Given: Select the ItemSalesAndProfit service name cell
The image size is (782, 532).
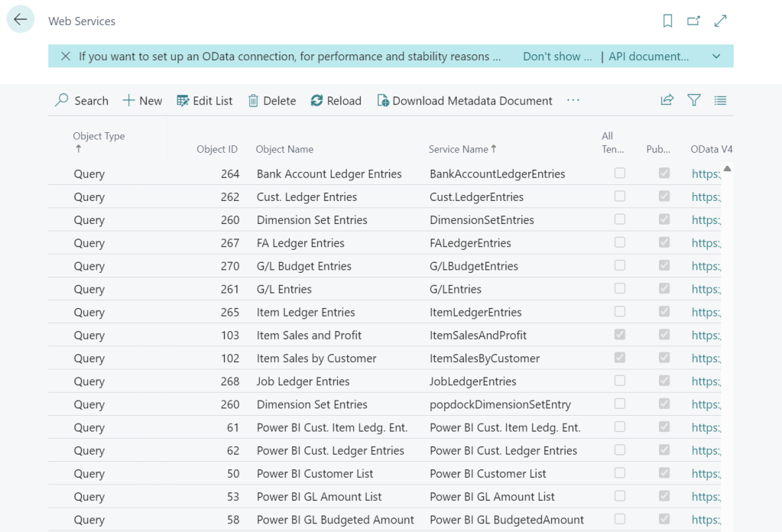Looking at the screenshot, I should coord(478,335).
